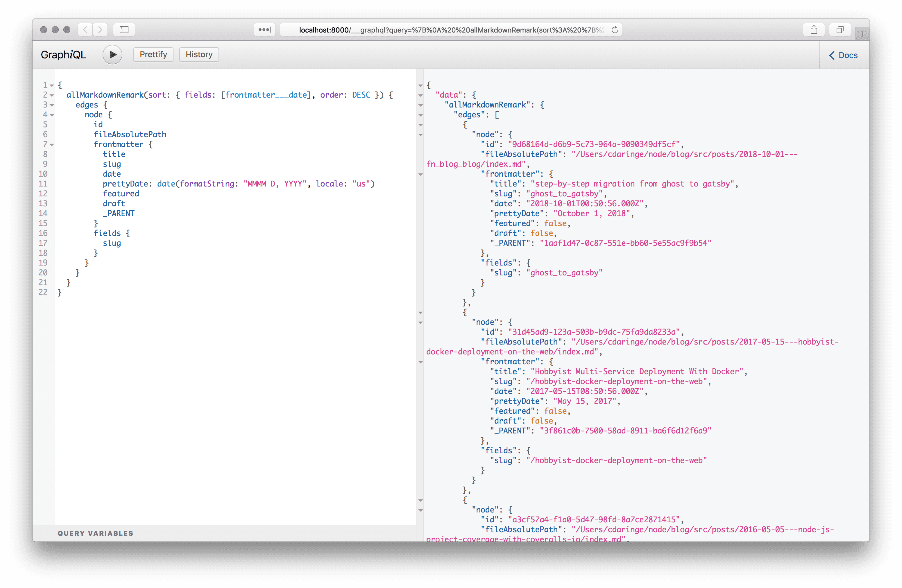Expand the Query Variables pane
The image size is (902, 588).
(x=96, y=533)
